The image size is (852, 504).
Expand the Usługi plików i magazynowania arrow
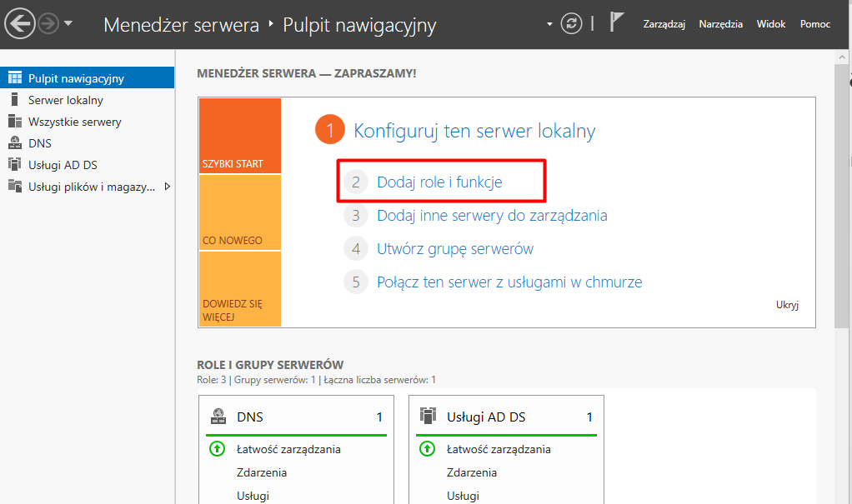coord(167,187)
